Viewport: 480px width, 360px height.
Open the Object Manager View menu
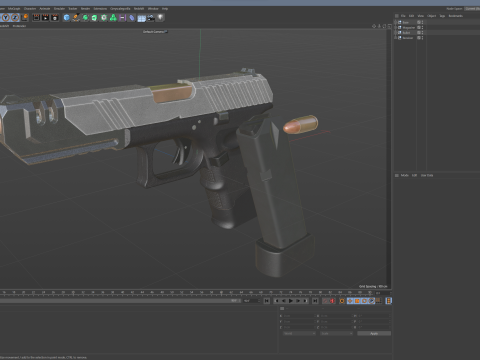421,16
